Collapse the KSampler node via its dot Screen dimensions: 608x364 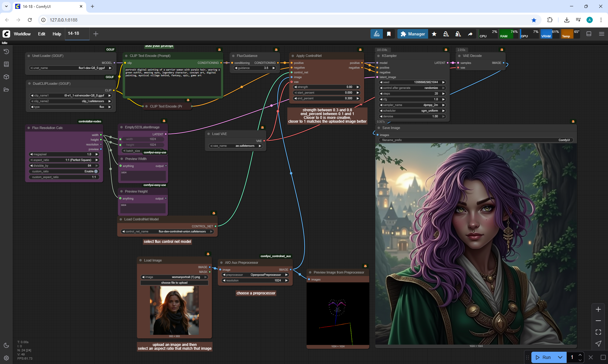[378, 56]
